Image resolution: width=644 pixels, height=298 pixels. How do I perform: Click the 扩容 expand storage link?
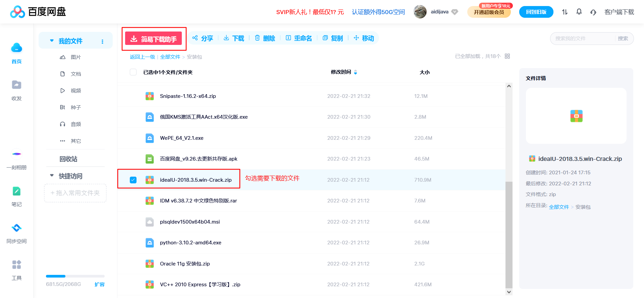click(x=100, y=284)
